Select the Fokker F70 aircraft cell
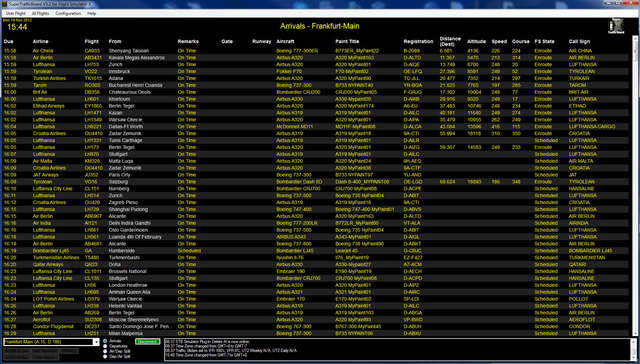Image resolution: width=640 pixels, height=364 pixels. [288, 71]
